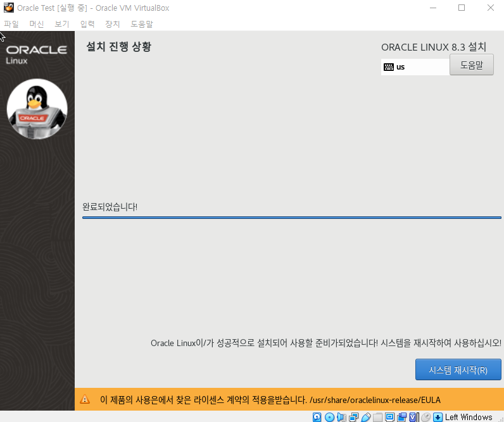The height and width of the screenshot is (422, 504).
Task: Click the us keyboard layout indicator
Action: tap(415, 67)
